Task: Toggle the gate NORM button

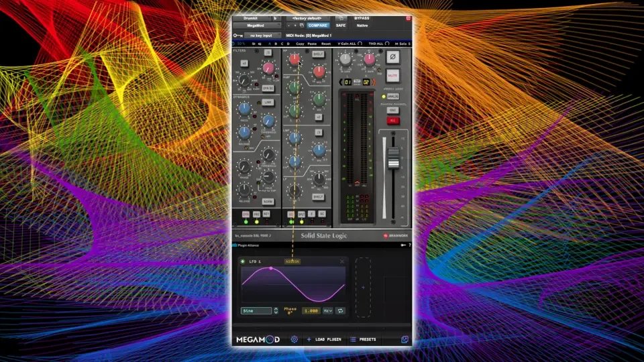Action: [x=268, y=202]
